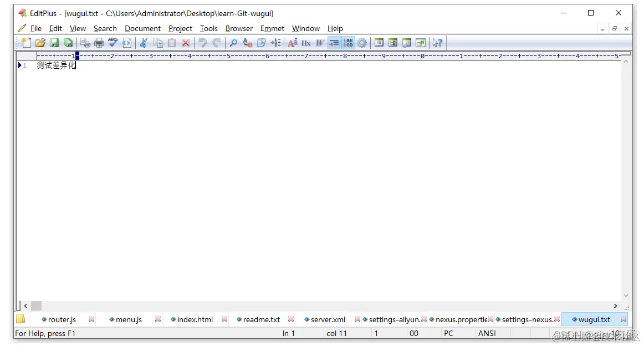This screenshot has width=644, height=346.
Task: Click the horizontal scrollbar right arrow
Action: tap(616, 306)
